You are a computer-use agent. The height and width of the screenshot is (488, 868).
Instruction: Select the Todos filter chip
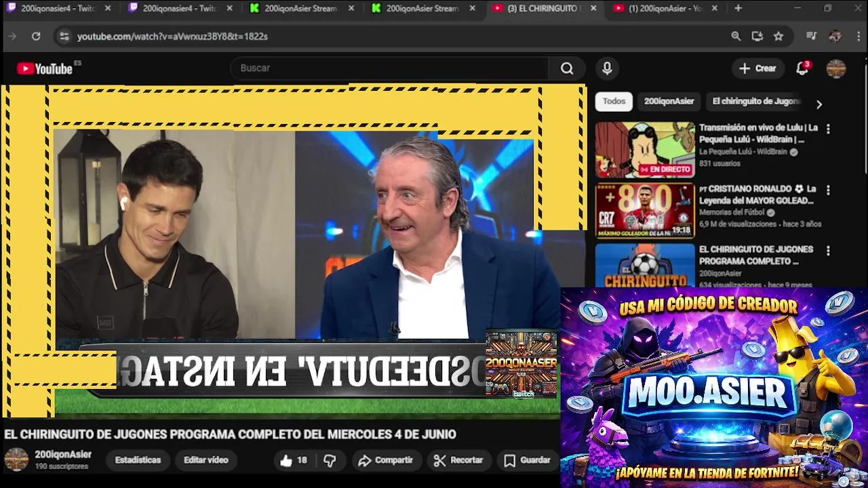pos(614,101)
